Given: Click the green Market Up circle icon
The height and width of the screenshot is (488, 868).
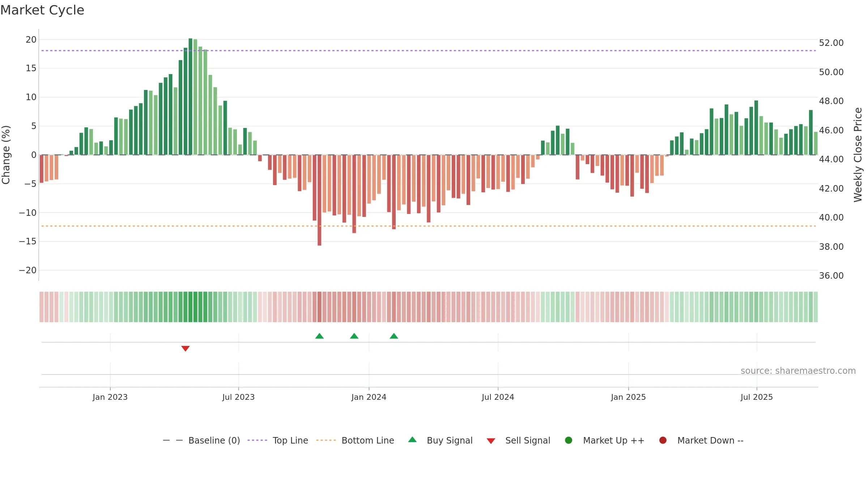Looking at the screenshot, I should (x=569, y=440).
